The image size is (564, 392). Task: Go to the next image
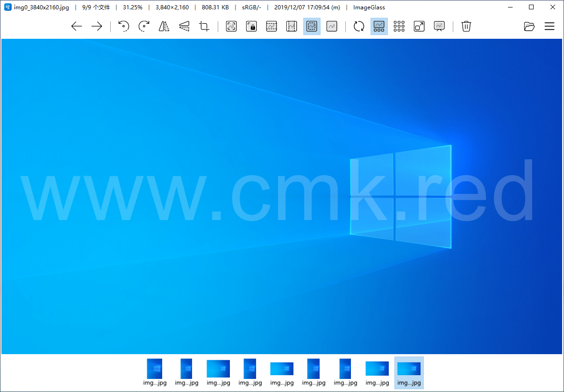pos(97,27)
